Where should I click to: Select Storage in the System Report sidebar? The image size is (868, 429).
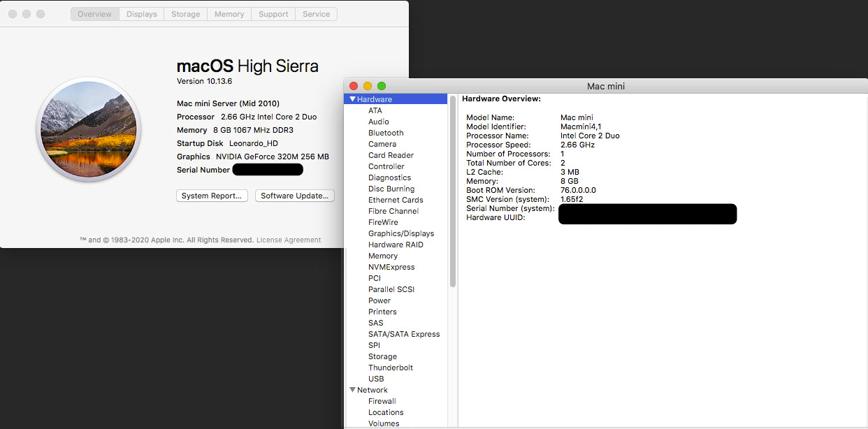(x=382, y=356)
